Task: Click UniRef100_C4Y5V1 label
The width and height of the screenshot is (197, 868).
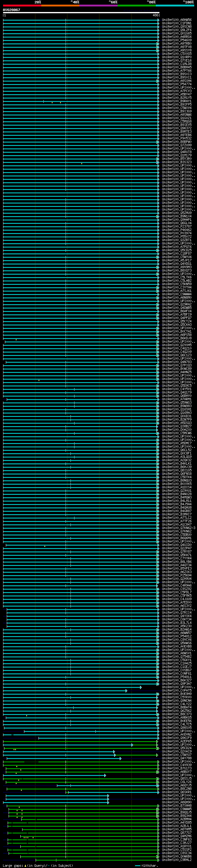Action: 177,389
